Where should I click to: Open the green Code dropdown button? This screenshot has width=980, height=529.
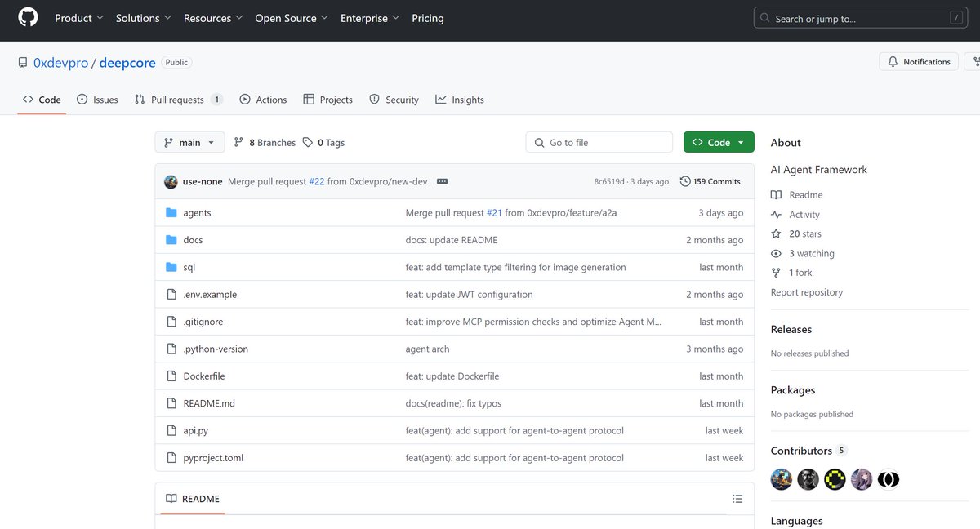pyautogui.click(x=719, y=142)
